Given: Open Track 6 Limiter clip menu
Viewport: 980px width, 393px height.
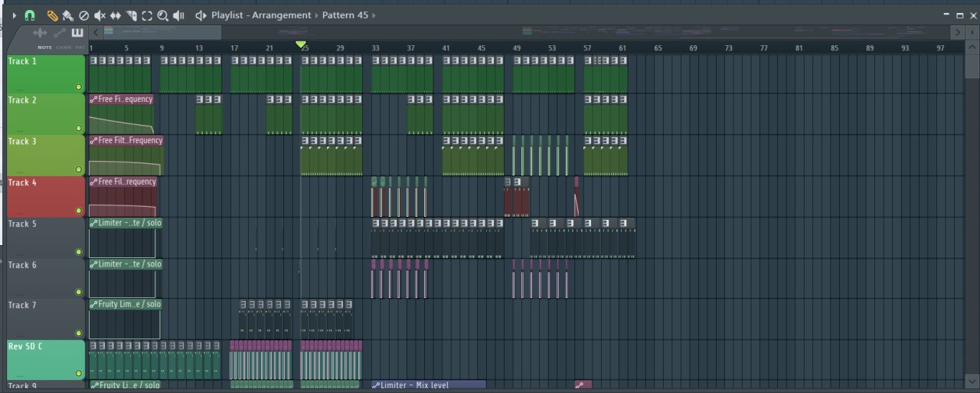Looking at the screenshot, I should point(93,264).
